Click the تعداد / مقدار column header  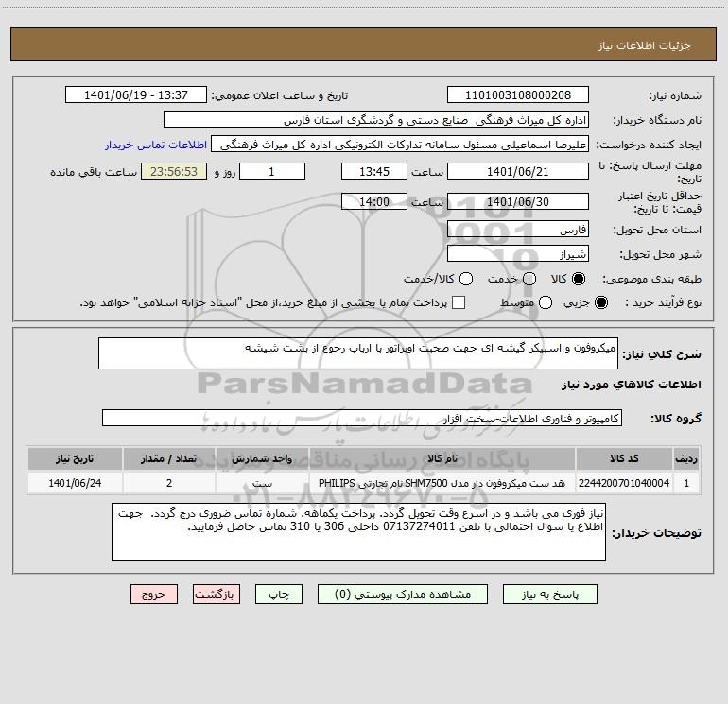tap(169, 458)
